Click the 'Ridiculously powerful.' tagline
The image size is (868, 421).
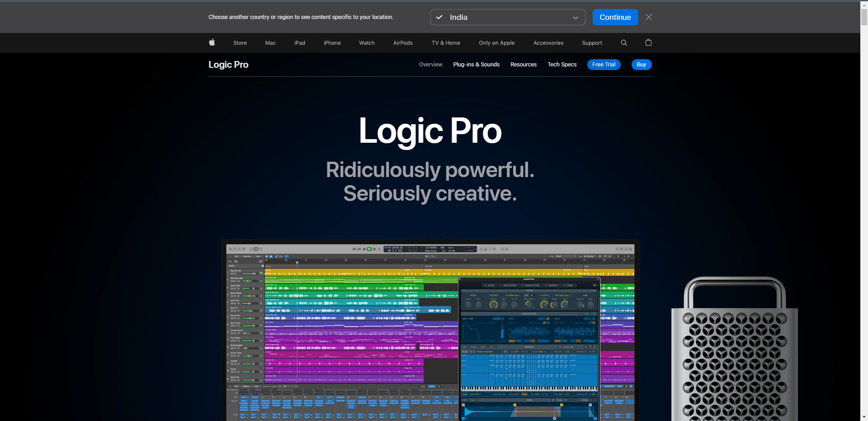pos(430,170)
